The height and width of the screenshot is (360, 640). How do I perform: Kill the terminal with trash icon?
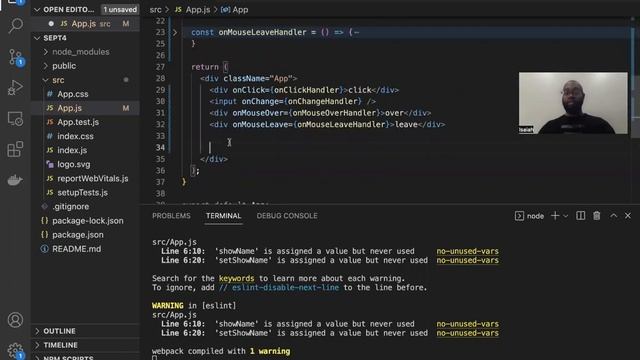point(597,216)
